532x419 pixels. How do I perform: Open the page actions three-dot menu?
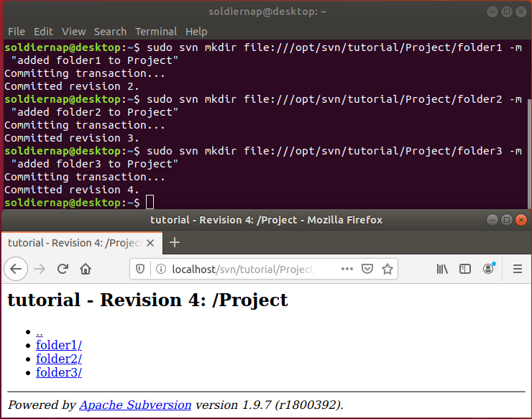pyautogui.click(x=347, y=269)
